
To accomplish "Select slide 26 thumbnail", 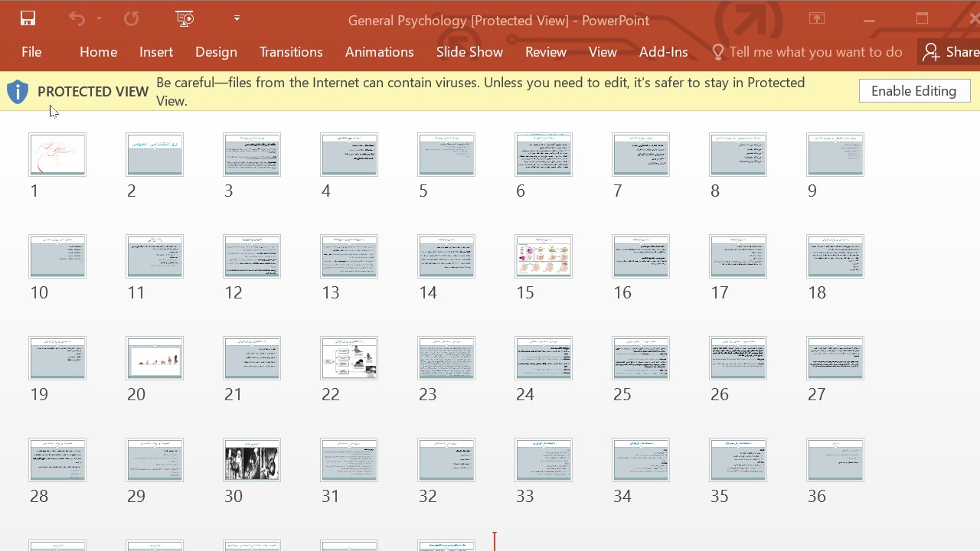I will point(738,358).
